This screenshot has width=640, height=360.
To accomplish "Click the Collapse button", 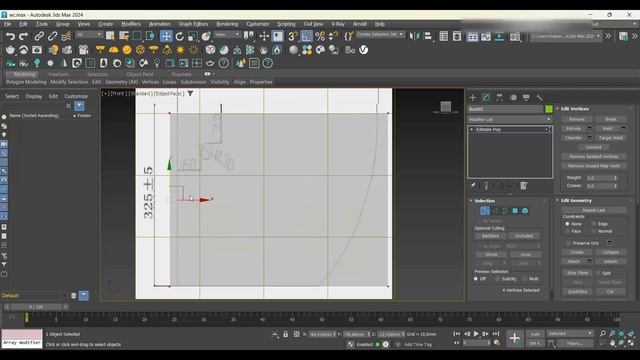I will point(610,252).
